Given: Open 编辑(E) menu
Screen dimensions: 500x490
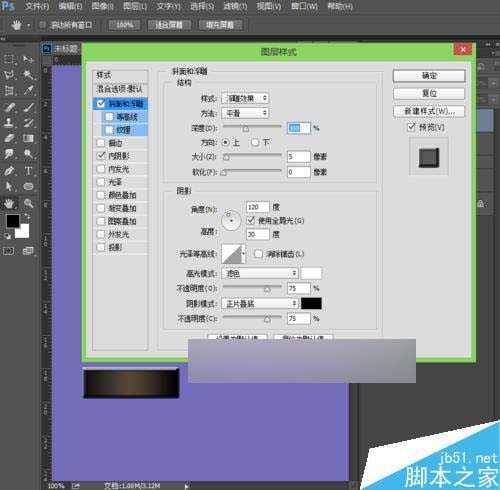Looking at the screenshot, I should pos(70,6).
